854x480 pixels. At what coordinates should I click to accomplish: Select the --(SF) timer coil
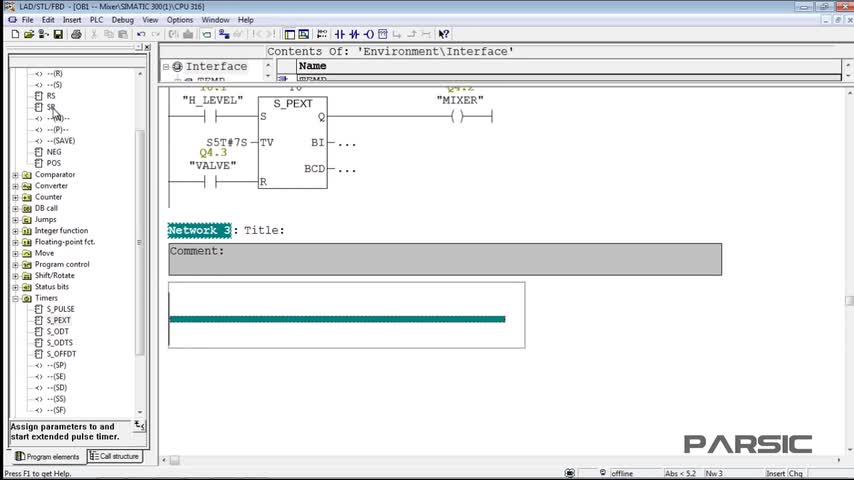[56, 410]
